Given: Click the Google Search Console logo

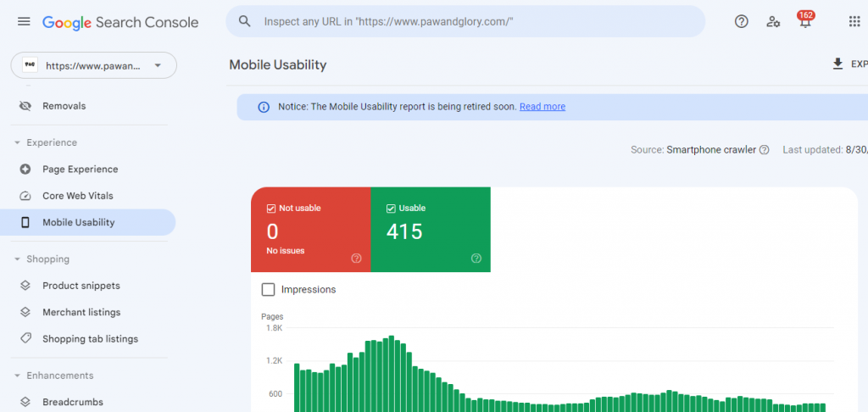Looking at the screenshot, I should click(120, 22).
